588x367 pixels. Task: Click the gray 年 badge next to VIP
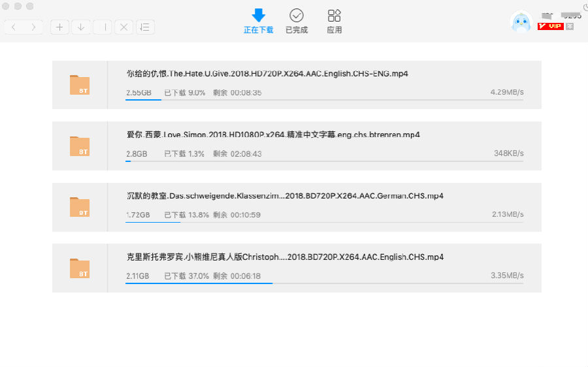(x=570, y=26)
